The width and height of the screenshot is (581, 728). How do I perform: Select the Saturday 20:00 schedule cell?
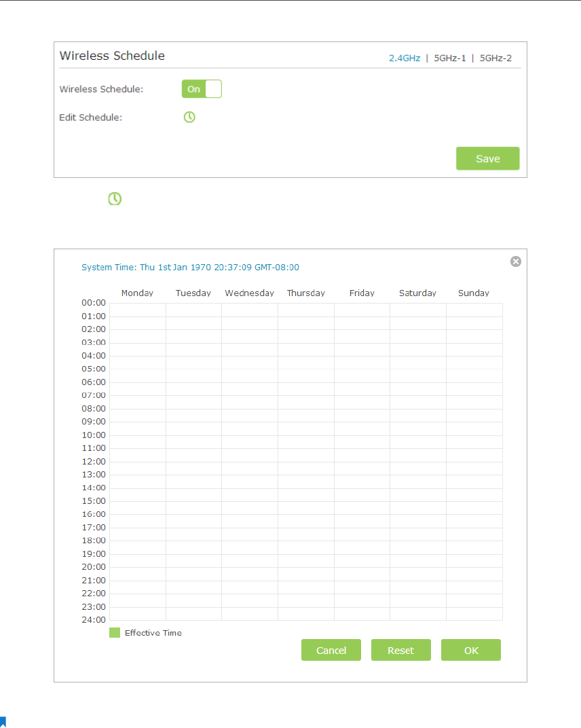coord(418,575)
